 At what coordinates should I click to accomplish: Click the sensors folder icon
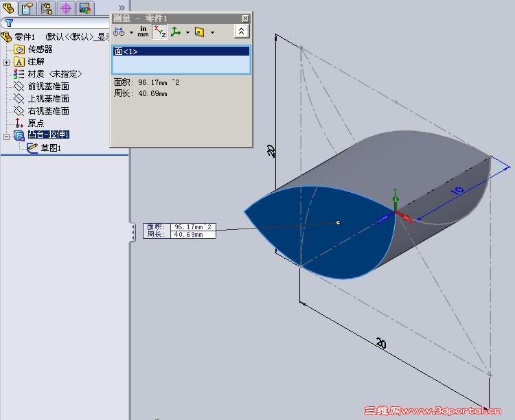click(x=19, y=49)
